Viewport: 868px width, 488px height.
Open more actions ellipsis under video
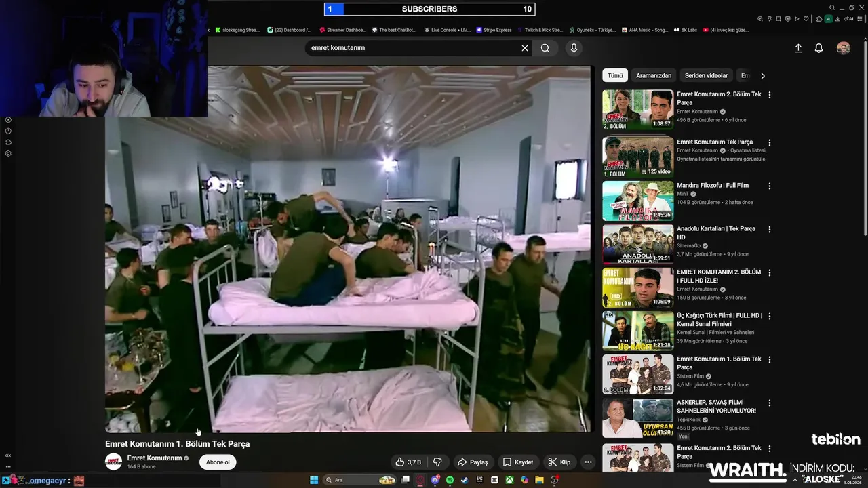point(588,462)
